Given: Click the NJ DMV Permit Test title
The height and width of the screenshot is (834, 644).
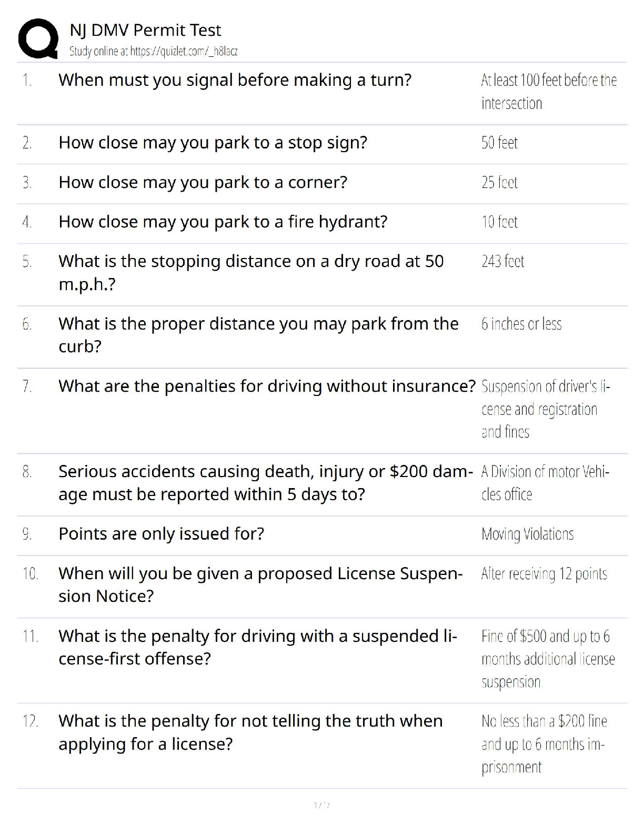Looking at the screenshot, I should pos(145,30).
